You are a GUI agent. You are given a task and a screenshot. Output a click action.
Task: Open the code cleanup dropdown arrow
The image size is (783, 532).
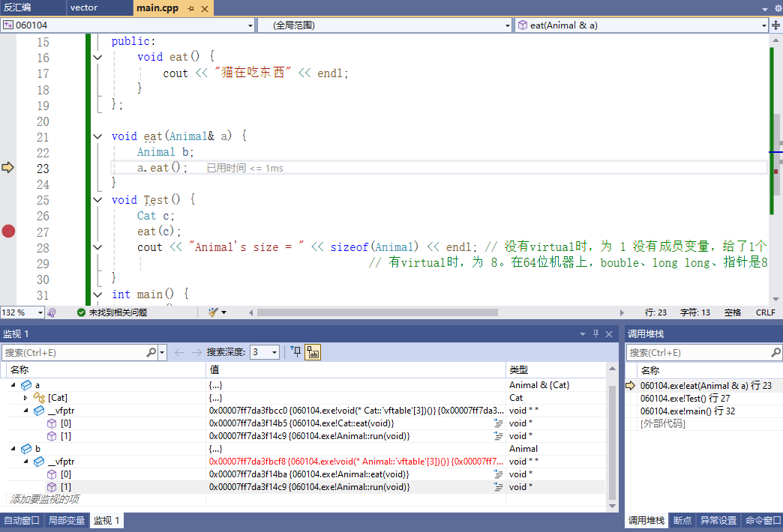pos(223,312)
